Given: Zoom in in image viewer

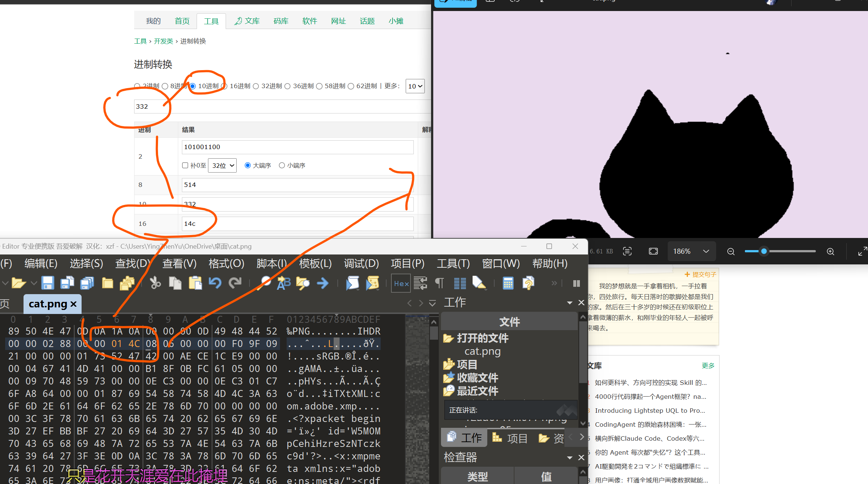Looking at the screenshot, I should point(831,252).
